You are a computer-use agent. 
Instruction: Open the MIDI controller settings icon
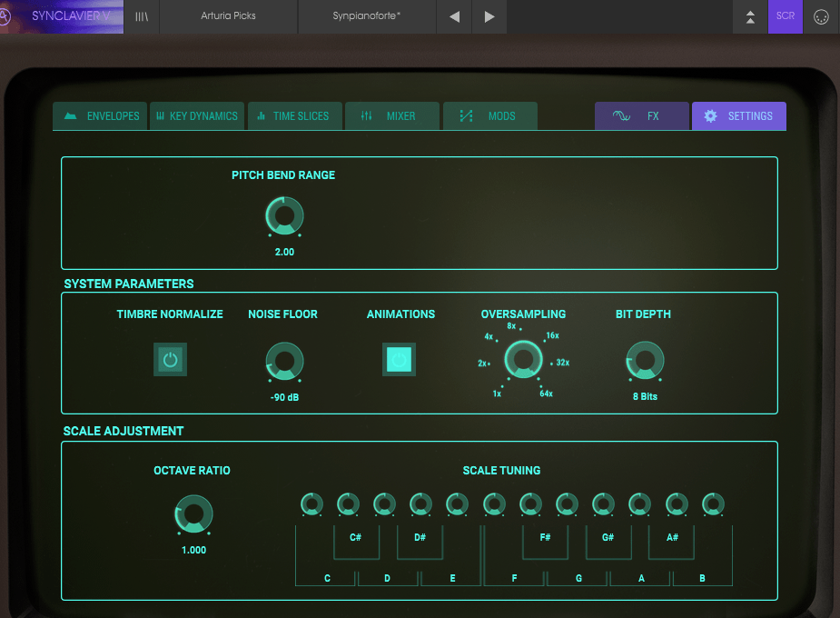(821, 16)
